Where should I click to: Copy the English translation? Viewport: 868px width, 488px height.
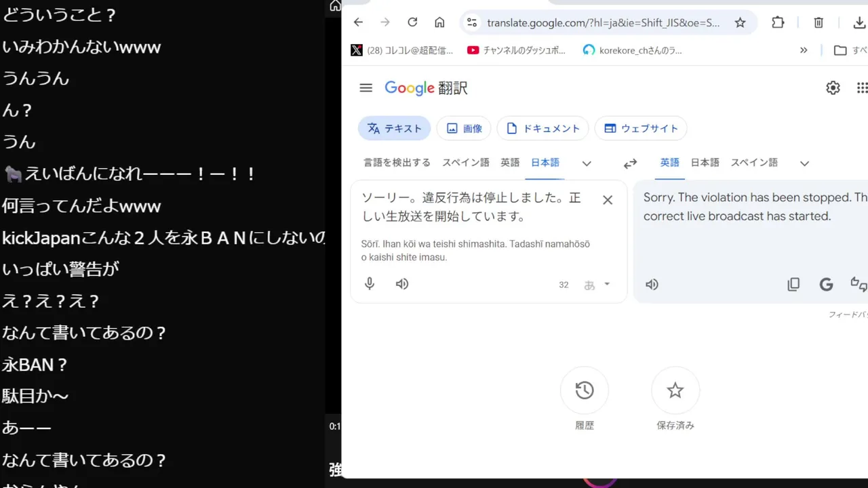coord(793,285)
